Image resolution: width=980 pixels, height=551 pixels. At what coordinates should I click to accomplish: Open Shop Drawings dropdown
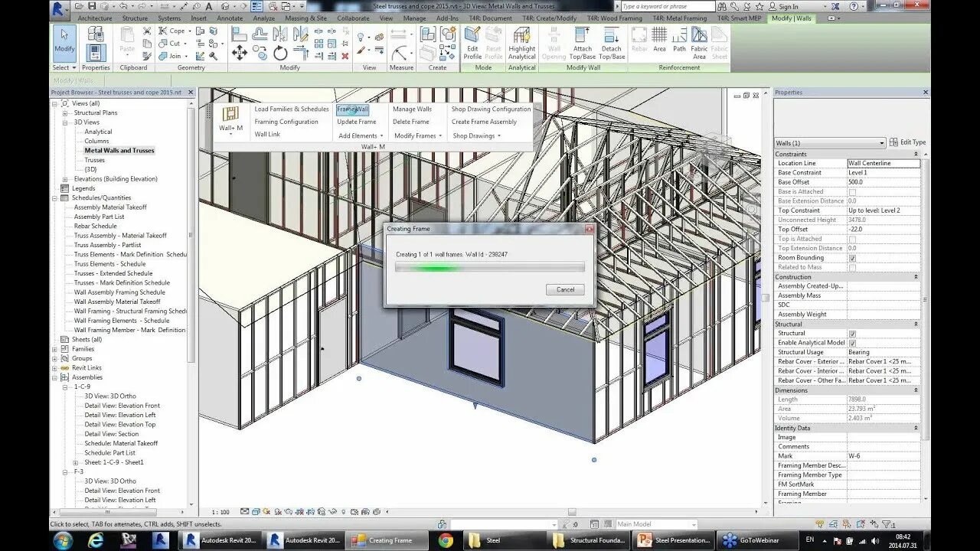(476, 135)
